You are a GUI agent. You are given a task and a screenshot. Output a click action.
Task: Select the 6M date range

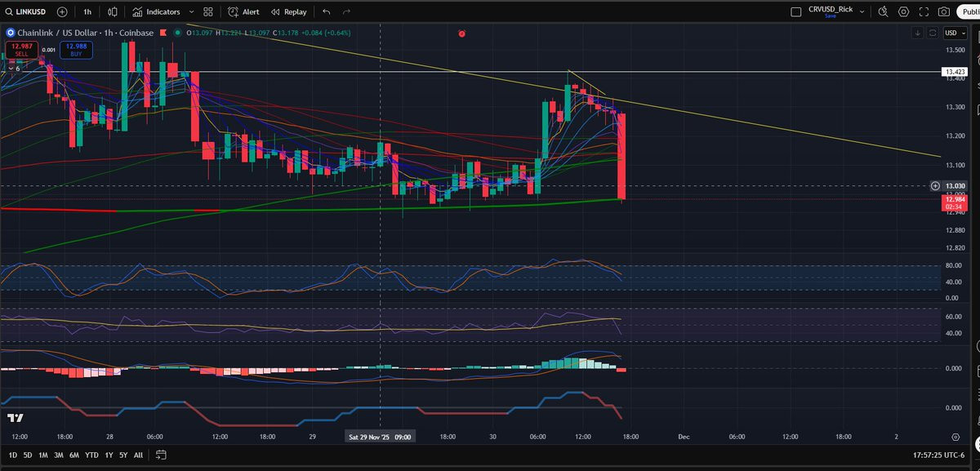pyautogui.click(x=73, y=455)
